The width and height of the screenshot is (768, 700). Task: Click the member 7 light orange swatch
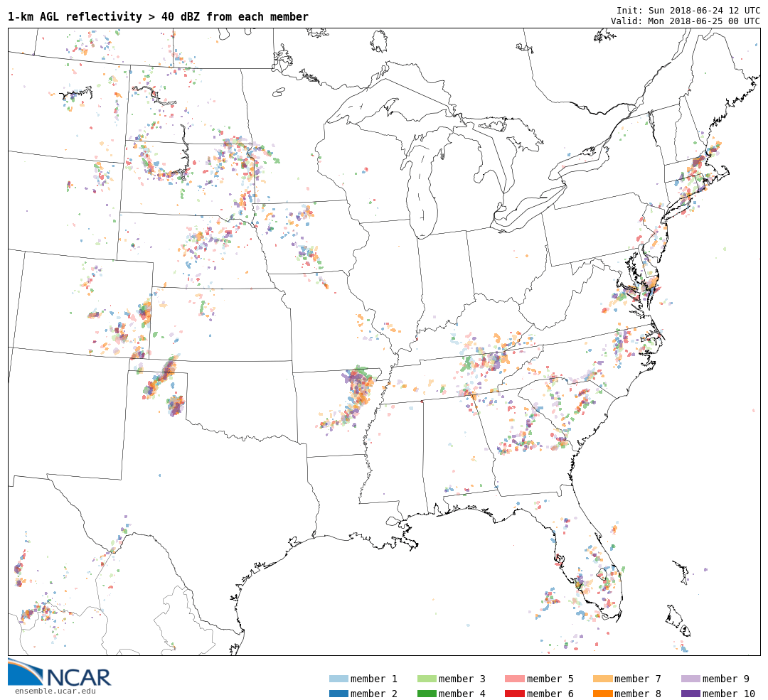(x=602, y=679)
